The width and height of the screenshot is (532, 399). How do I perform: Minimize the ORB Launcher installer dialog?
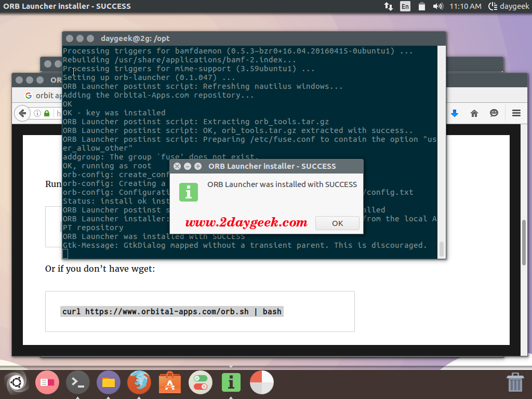pos(187,166)
